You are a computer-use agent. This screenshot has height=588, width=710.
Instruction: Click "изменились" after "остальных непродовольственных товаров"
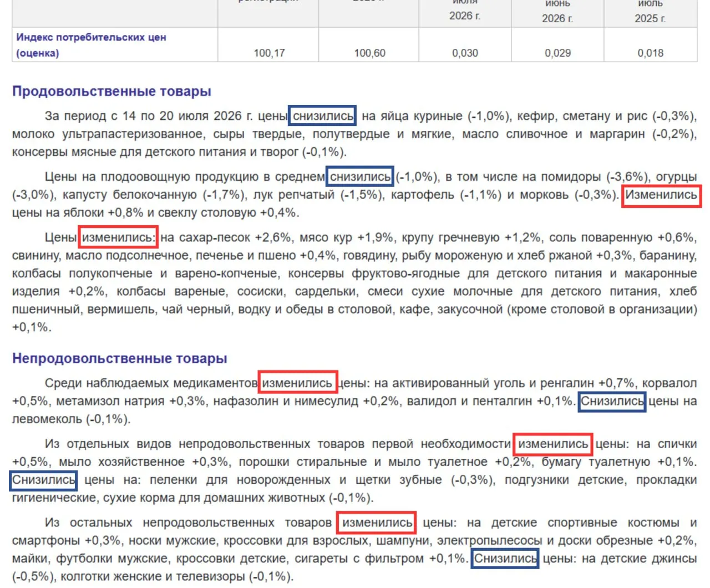click(377, 523)
